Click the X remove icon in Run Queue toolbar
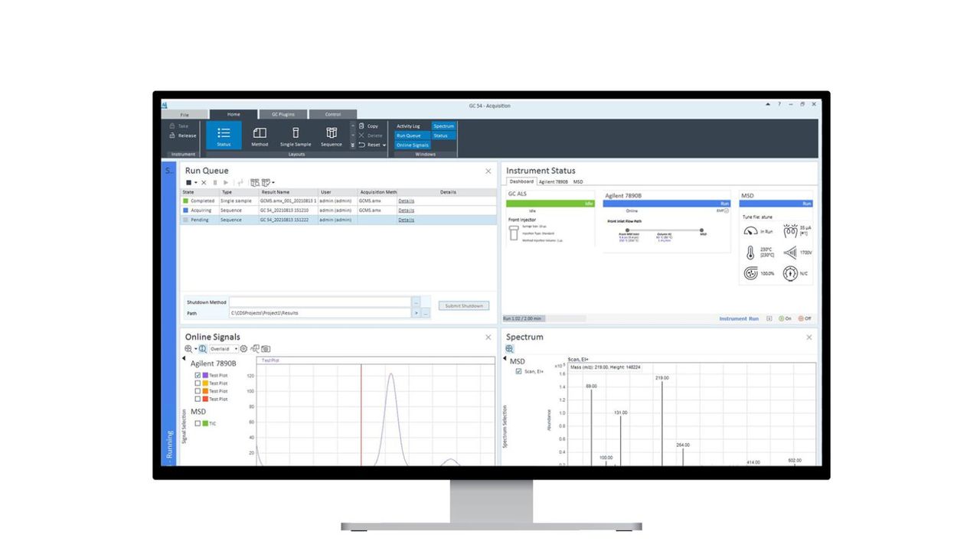Viewport: 980px width, 551px height. click(x=204, y=182)
